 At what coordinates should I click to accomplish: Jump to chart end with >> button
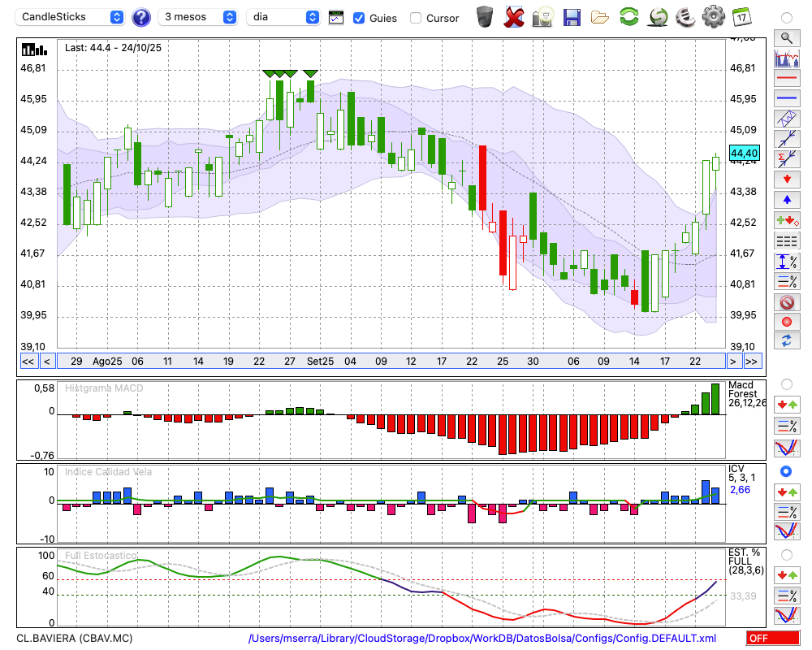(752, 362)
